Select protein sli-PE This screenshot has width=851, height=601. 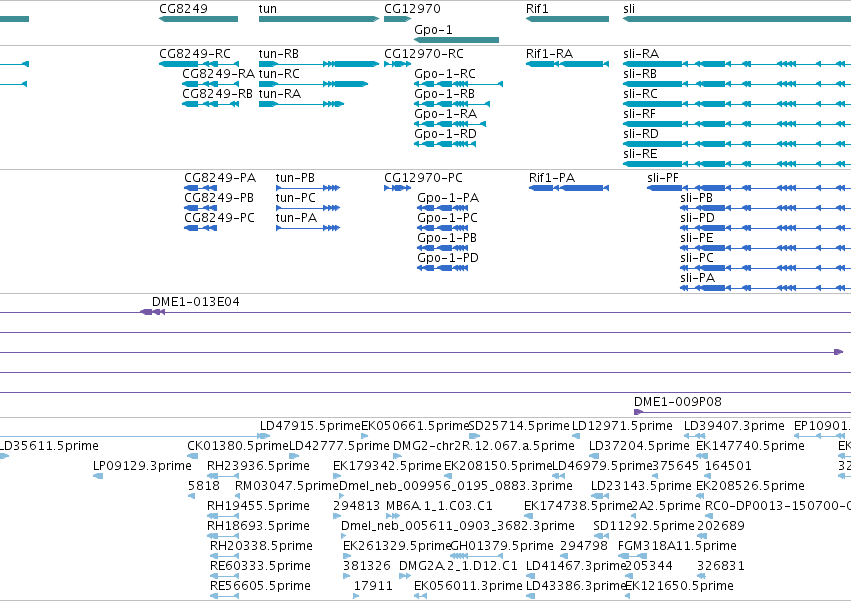(765, 248)
